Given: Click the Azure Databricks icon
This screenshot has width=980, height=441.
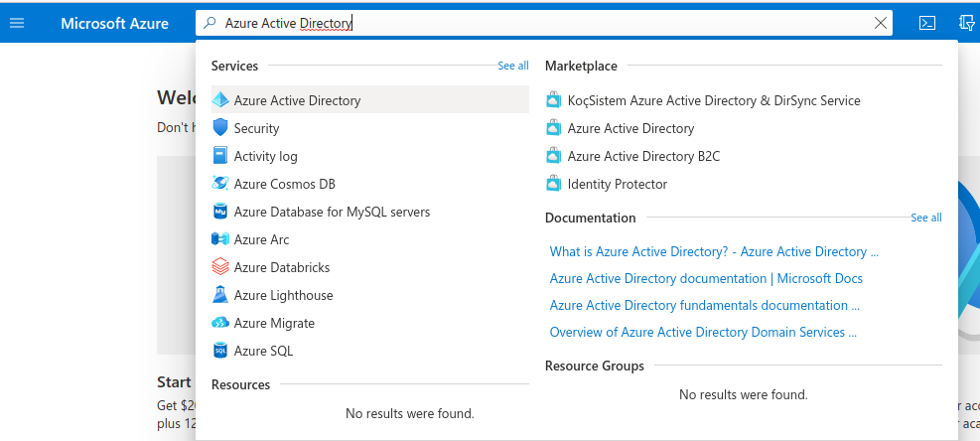Looking at the screenshot, I should 220,267.
